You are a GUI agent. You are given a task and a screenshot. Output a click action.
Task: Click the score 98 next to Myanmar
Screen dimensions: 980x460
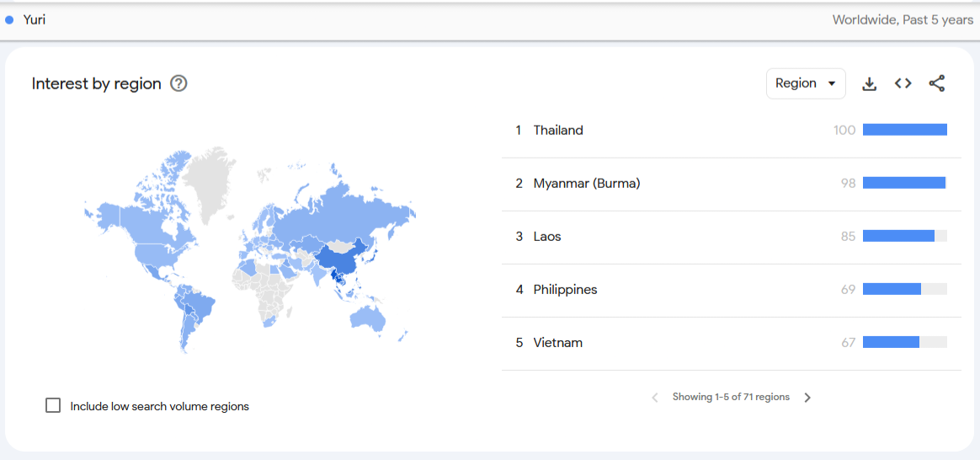(848, 184)
